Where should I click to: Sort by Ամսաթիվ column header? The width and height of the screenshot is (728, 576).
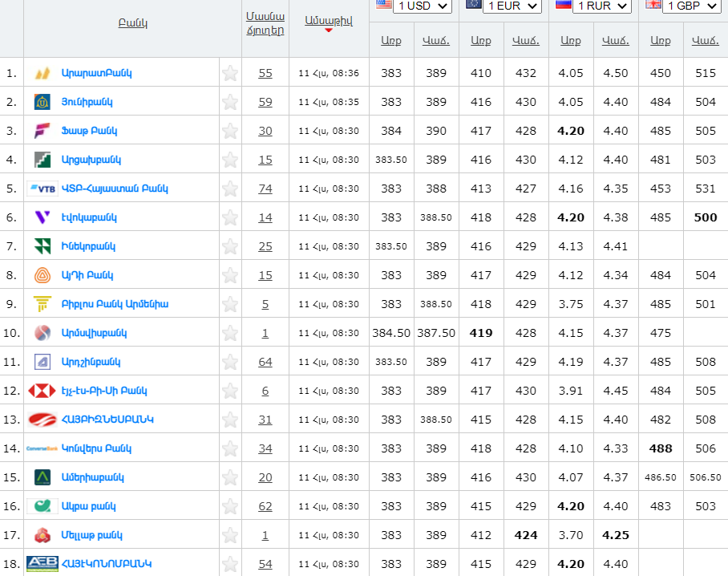[329, 20]
